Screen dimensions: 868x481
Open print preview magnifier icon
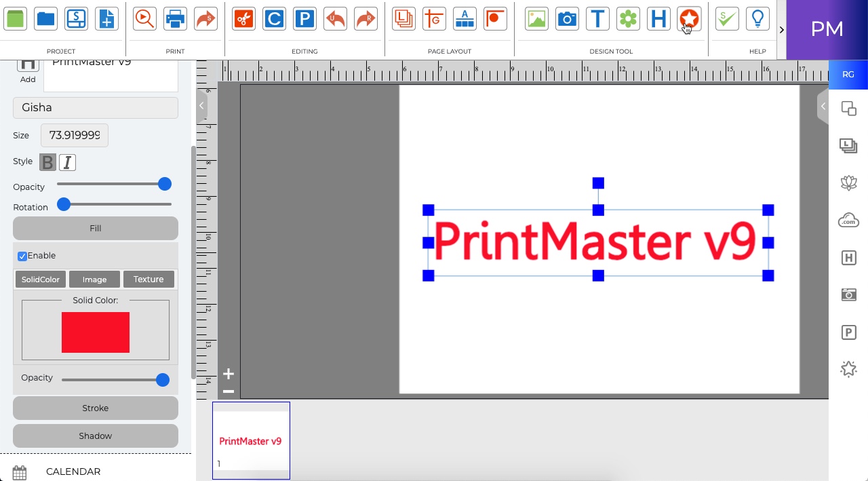144,19
